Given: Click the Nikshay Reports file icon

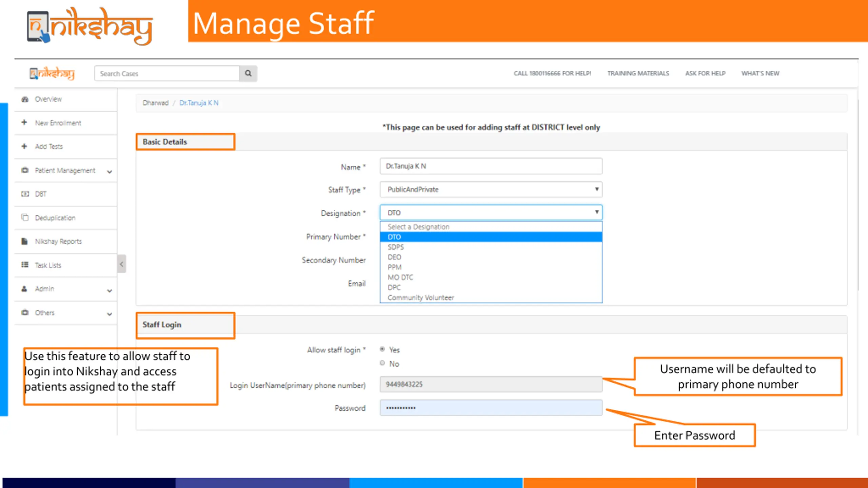Looking at the screenshot, I should (24, 241).
